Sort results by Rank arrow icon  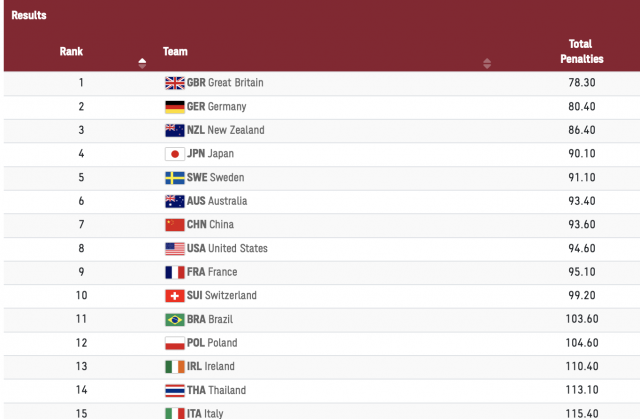(x=142, y=63)
